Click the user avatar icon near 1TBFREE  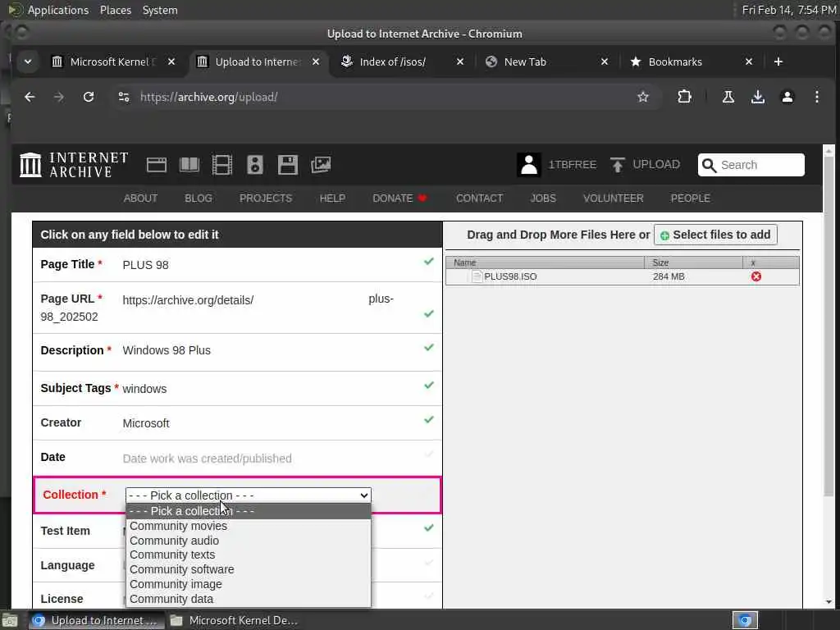coord(529,164)
